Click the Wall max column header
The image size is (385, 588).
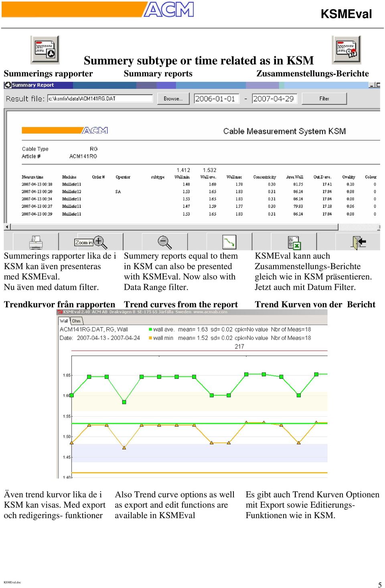(234, 177)
